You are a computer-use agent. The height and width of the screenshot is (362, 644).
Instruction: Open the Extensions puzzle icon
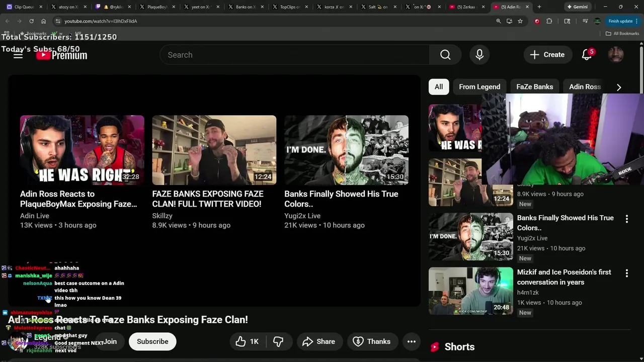549,21
